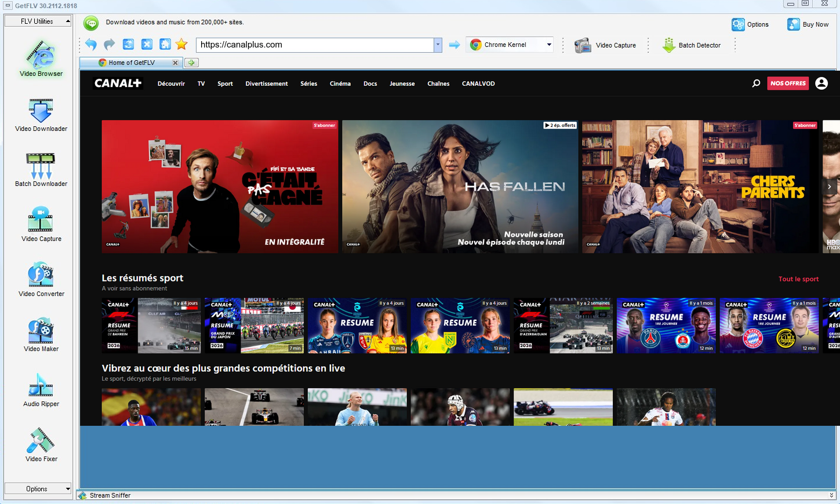Open the Découvrir menu
The height and width of the screenshot is (504, 840).
click(x=171, y=83)
